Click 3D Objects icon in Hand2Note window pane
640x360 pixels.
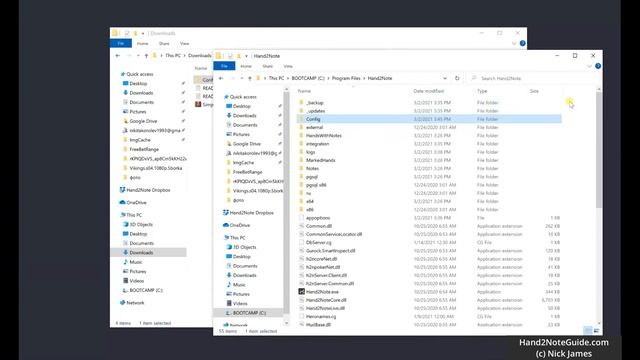coord(229,247)
